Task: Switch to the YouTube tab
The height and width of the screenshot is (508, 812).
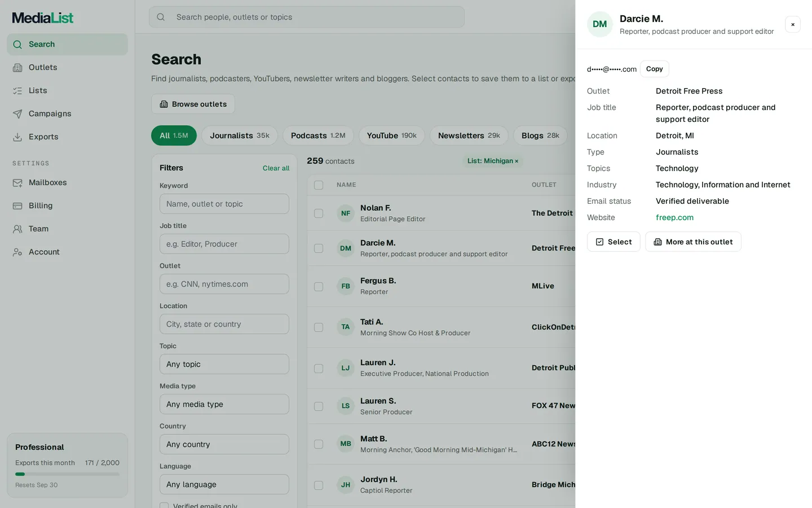Action: 392,135
